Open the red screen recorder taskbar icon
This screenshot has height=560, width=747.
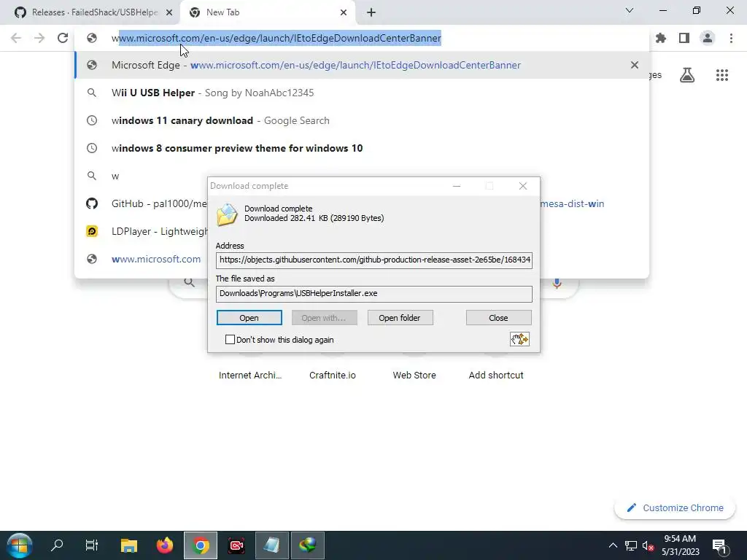coord(236,545)
